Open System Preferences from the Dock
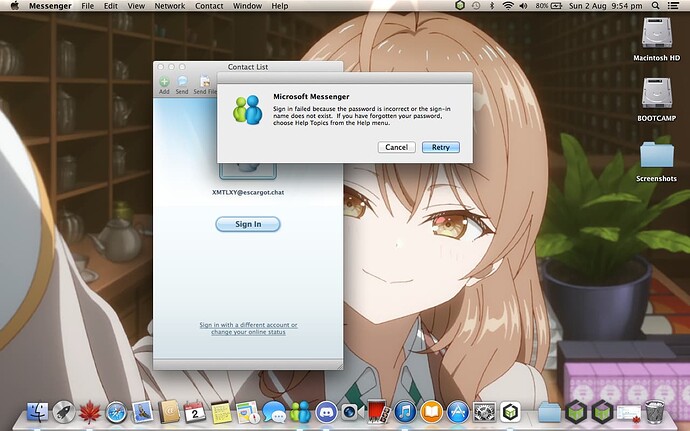The width and height of the screenshot is (690, 431). click(484, 413)
